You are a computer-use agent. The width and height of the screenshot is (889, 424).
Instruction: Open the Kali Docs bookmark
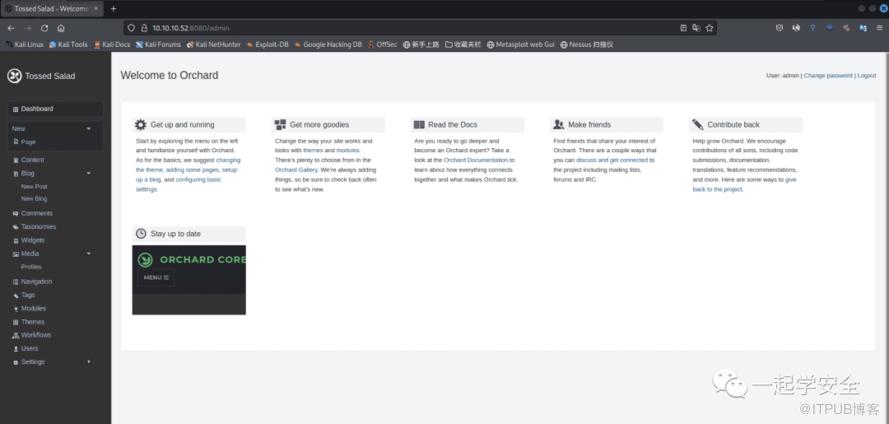[112, 44]
